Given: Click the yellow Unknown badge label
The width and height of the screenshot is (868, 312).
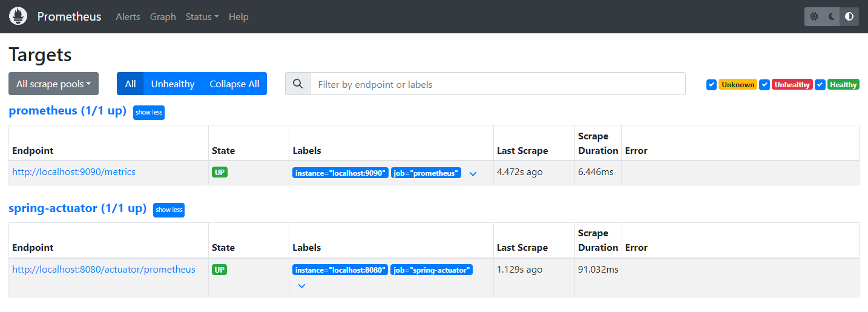Looking at the screenshot, I should pos(738,85).
